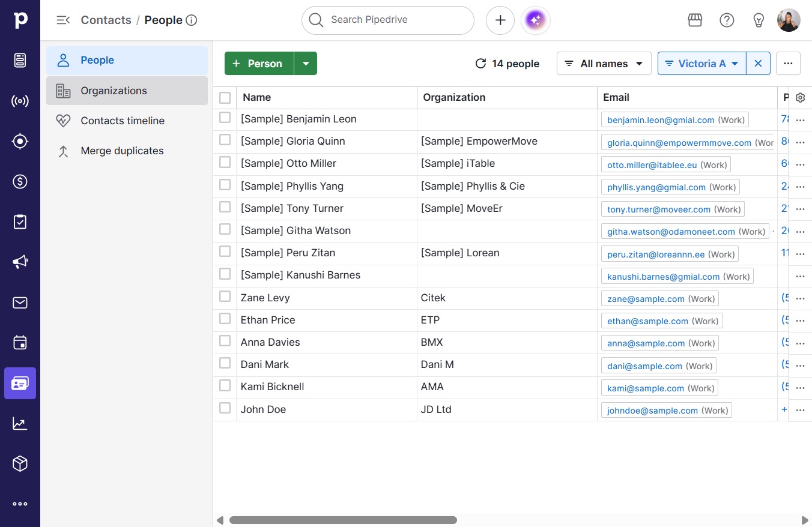Image resolution: width=812 pixels, height=527 pixels.
Task: Collapse the navigation menu icon
Action: tap(62, 20)
